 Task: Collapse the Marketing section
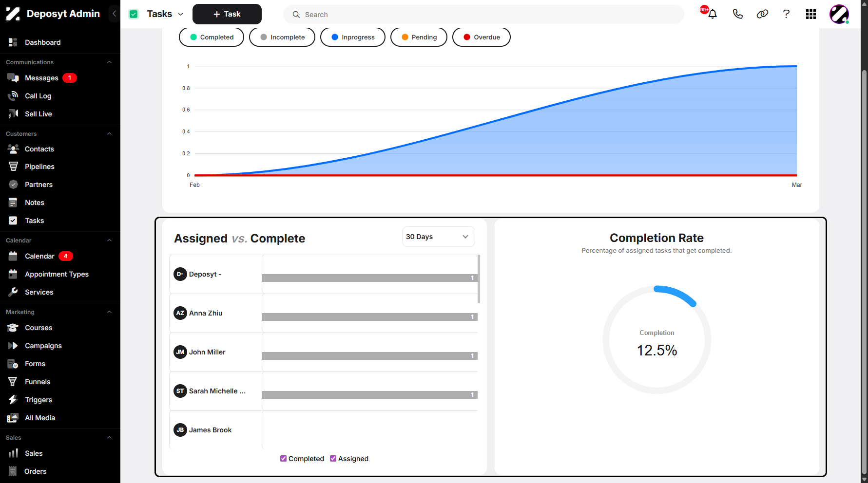pyautogui.click(x=109, y=312)
